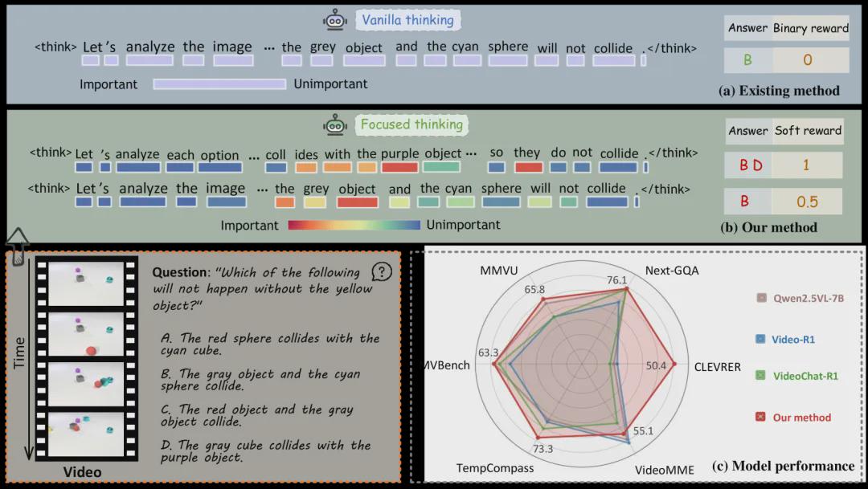Screen dimensions: 868x489
Task: Click the robot icon beside Vanilla thinking
Action: coord(335,20)
